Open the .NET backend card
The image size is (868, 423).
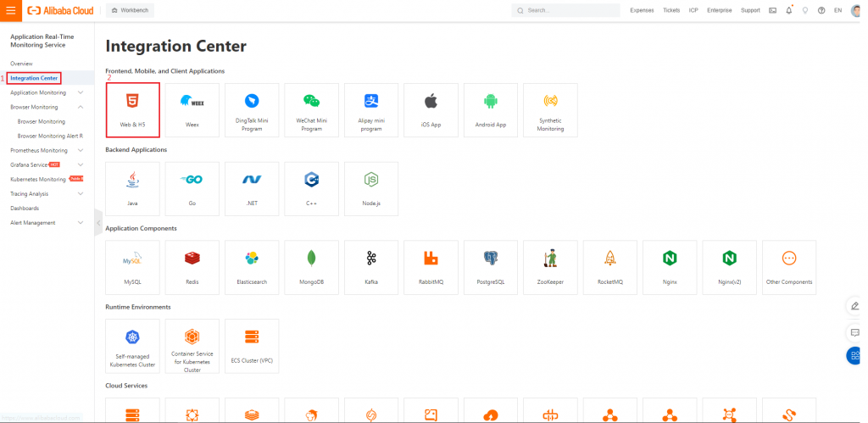click(252, 189)
